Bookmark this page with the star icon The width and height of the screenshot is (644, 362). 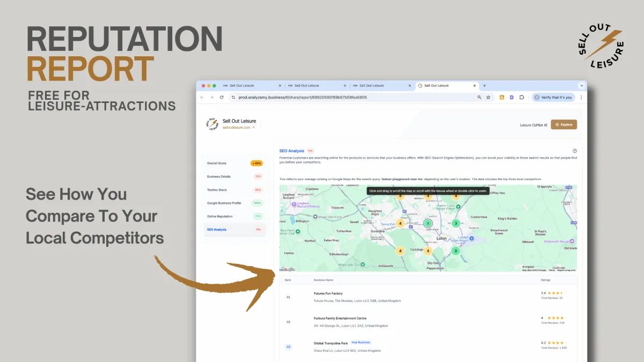coord(488,97)
